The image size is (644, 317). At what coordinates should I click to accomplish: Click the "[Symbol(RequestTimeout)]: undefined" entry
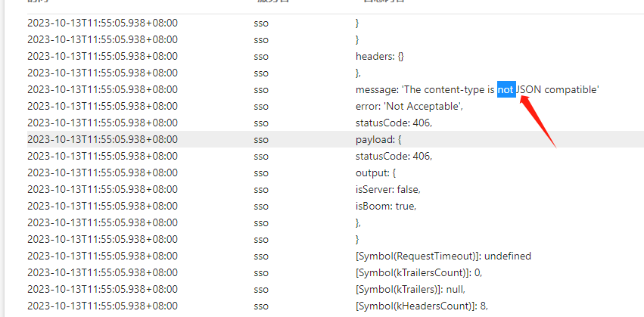tap(443, 256)
